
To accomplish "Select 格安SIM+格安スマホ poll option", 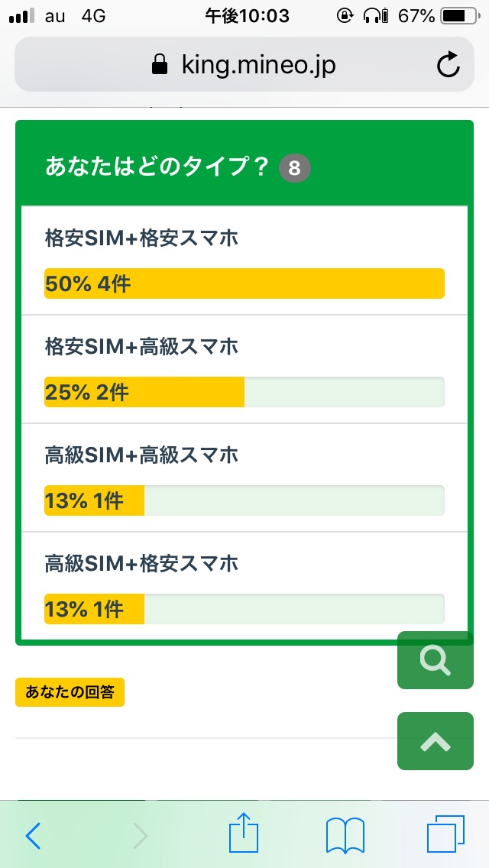I will tap(142, 238).
